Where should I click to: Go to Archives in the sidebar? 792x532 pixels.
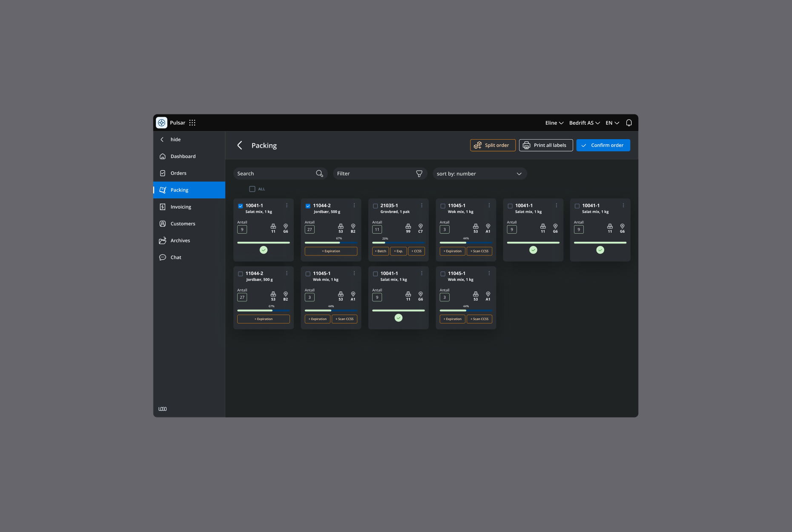189,240
